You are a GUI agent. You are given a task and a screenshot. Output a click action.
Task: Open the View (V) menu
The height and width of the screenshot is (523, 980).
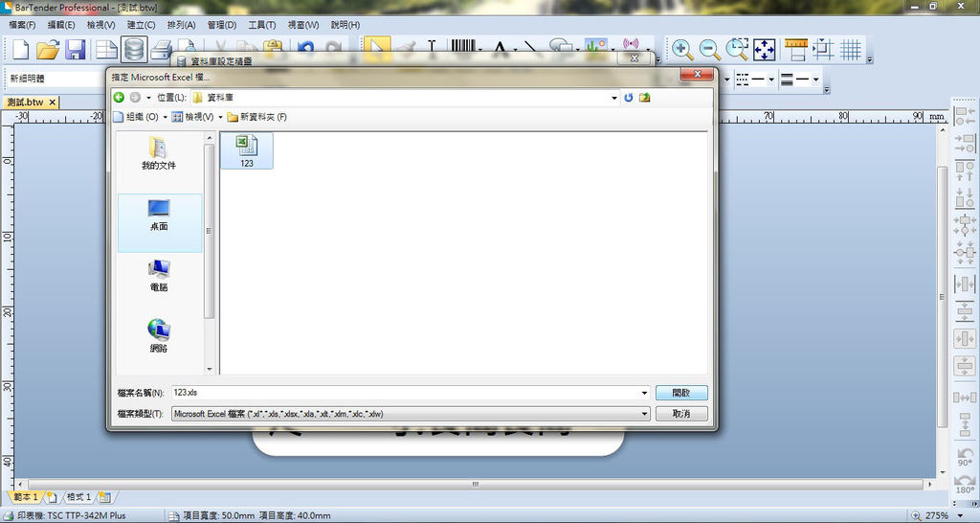tap(101, 25)
